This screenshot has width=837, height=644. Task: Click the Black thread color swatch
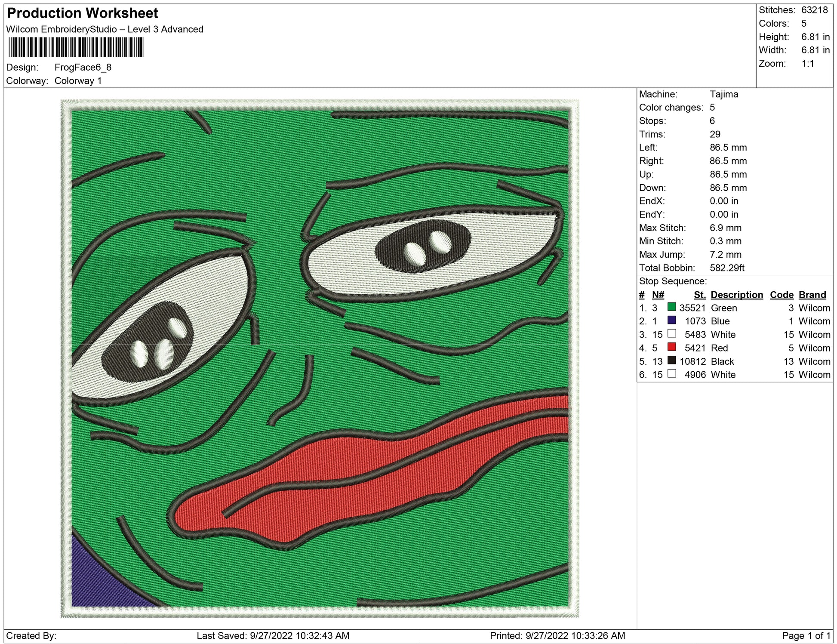[x=671, y=361]
